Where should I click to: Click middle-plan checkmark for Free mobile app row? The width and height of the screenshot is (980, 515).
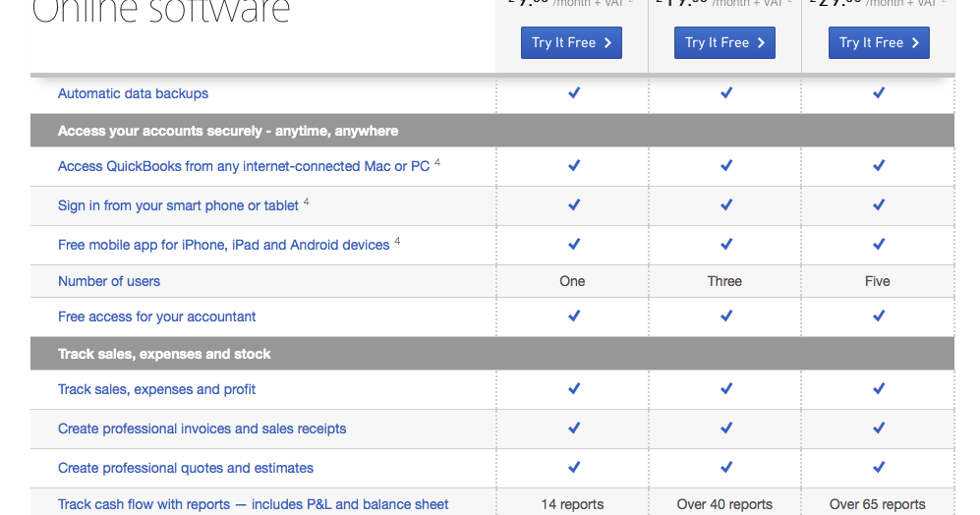726,244
